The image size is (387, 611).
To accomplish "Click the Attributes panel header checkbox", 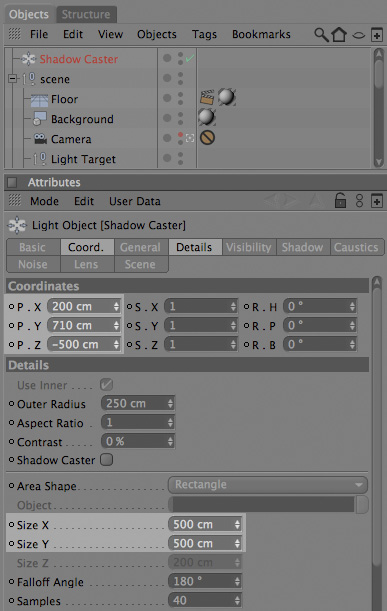I will click(12, 182).
